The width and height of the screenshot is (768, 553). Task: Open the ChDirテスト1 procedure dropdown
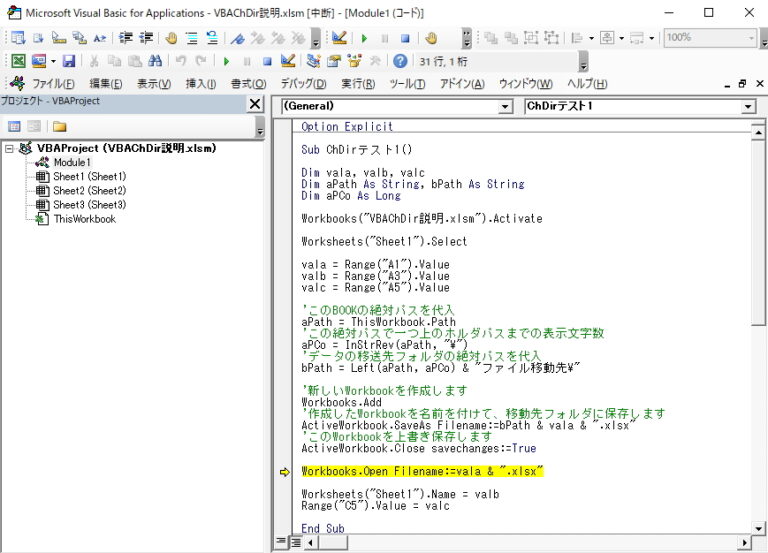[748, 106]
